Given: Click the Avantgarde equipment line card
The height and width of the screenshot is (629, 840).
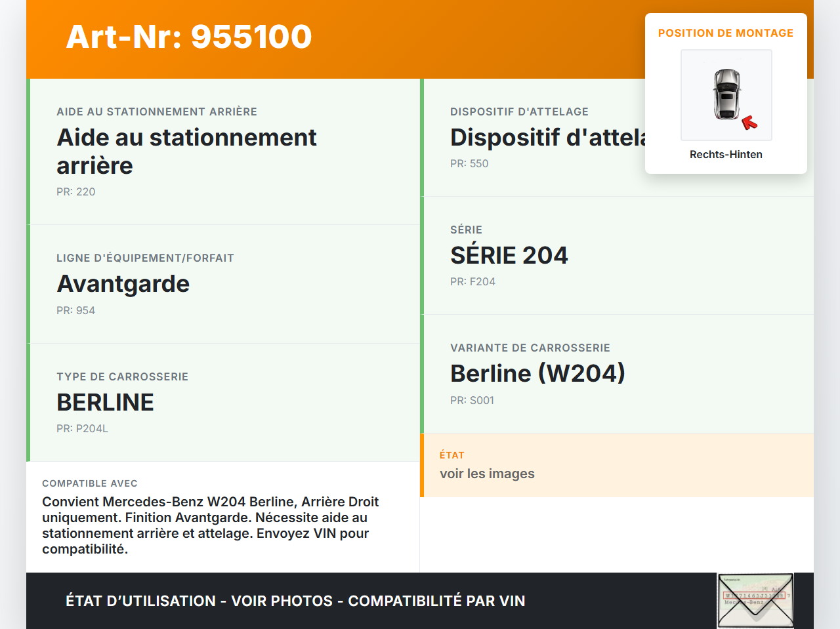Looking at the screenshot, I should (223, 283).
